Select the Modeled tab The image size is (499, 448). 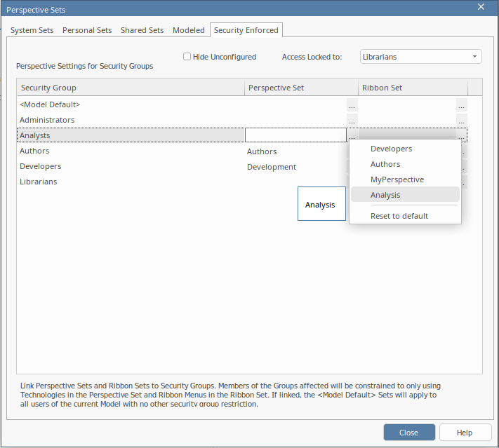tap(189, 30)
